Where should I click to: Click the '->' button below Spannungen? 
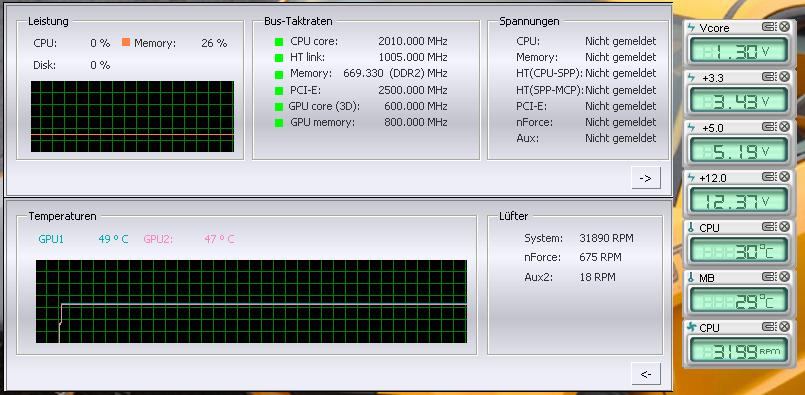646,178
